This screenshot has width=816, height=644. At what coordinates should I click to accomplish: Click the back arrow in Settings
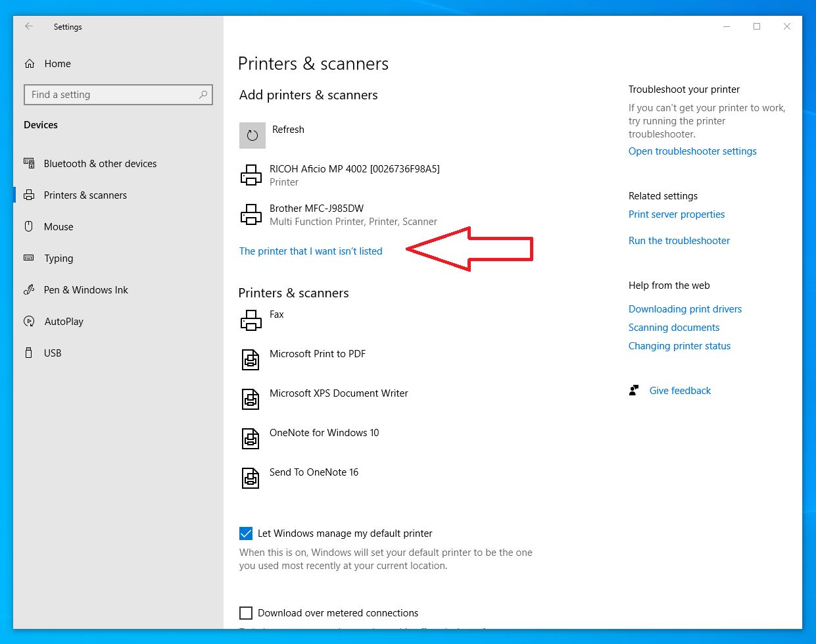pos(29,26)
